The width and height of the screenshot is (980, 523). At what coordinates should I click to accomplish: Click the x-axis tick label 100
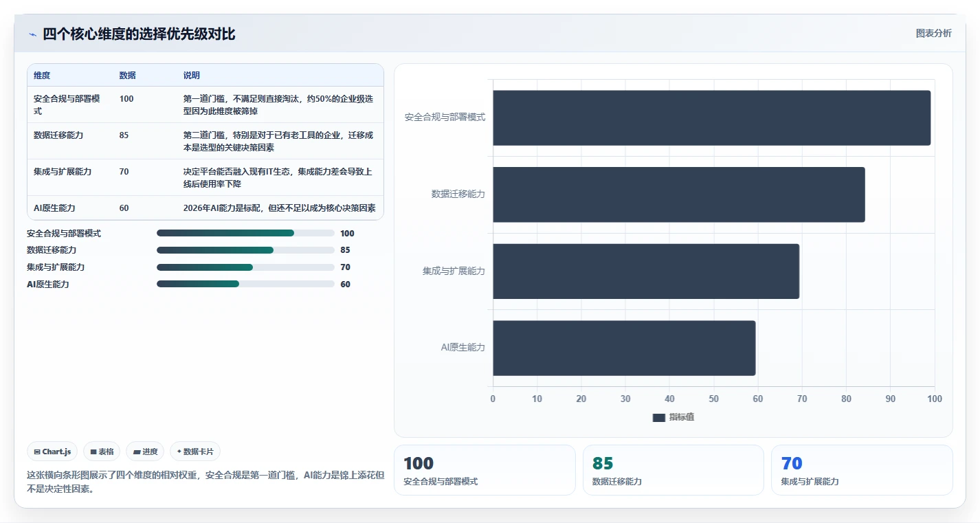pyautogui.click(x=934, y=399)
